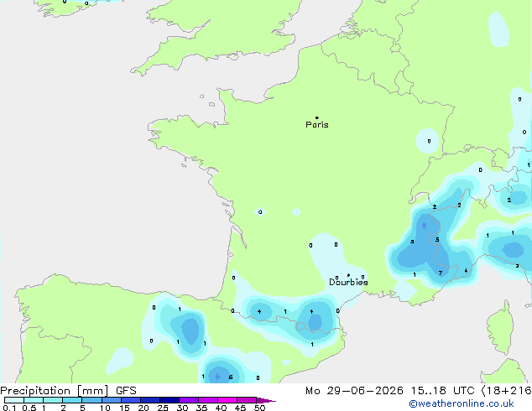Click the '0.1' legend scale label

click(x=9, y=408)
